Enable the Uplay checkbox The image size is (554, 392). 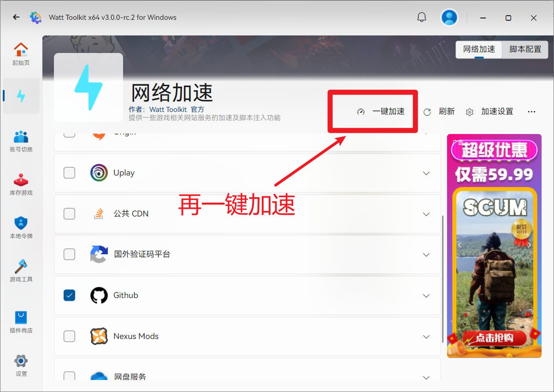tap(69, 173)
